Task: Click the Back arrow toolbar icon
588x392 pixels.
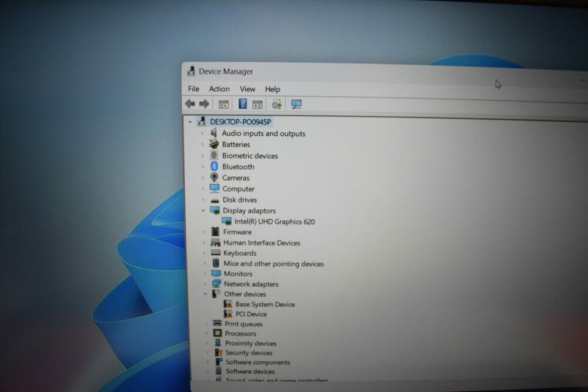Action: [x=190, y=103]
